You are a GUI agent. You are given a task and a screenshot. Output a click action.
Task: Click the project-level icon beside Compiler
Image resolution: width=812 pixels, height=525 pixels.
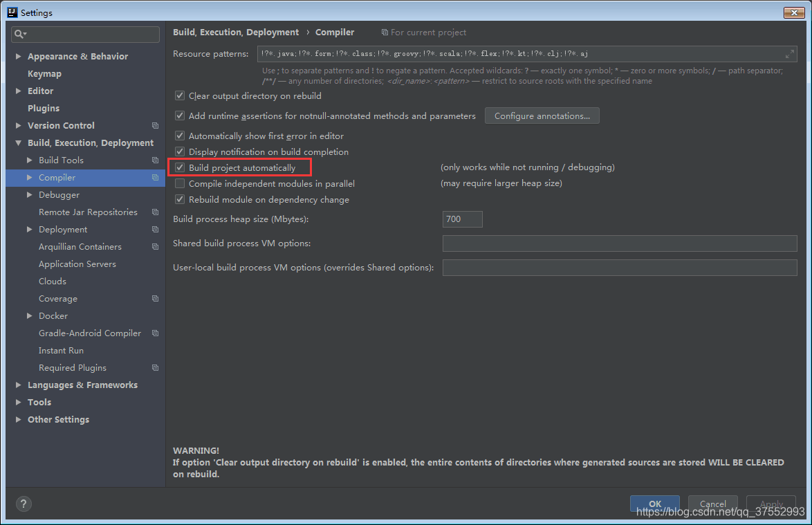click(x=155, y=178)
